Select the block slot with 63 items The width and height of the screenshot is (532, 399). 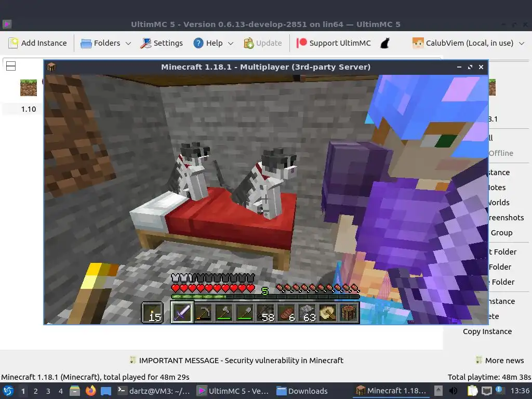pos(307,312)
